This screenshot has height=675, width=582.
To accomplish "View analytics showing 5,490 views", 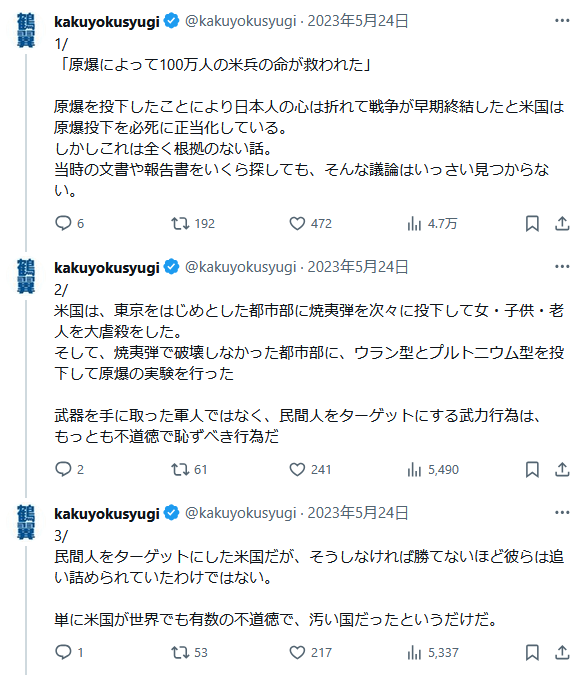I will click(x=433, y=469).
